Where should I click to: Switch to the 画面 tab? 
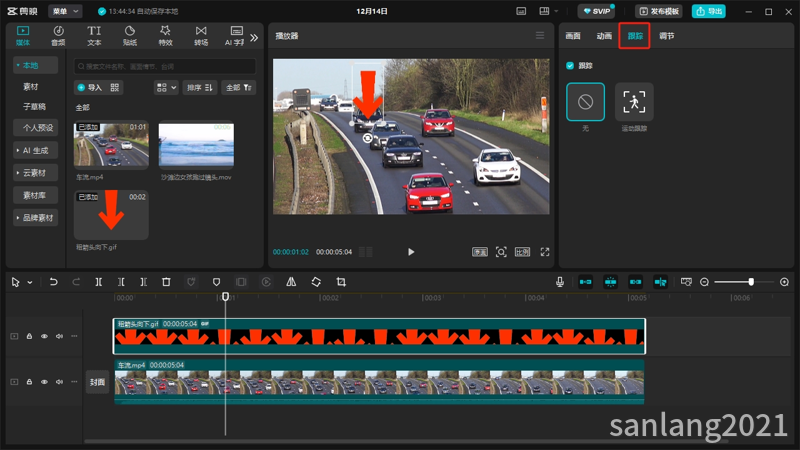573,36
